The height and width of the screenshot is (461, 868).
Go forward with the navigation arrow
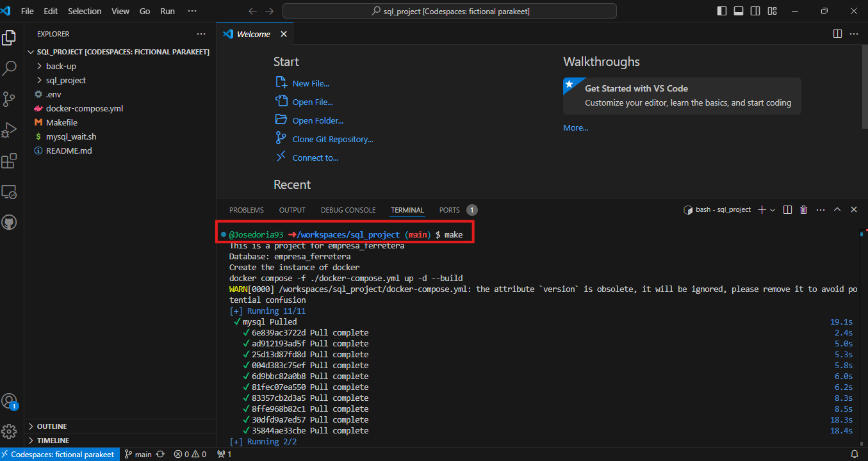(270, 11)
